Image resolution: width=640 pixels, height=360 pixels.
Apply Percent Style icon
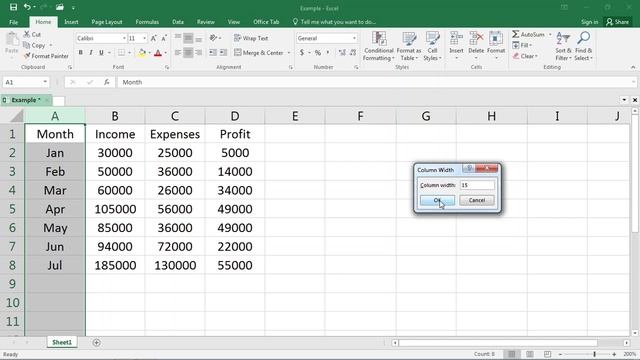coord(318,53)
